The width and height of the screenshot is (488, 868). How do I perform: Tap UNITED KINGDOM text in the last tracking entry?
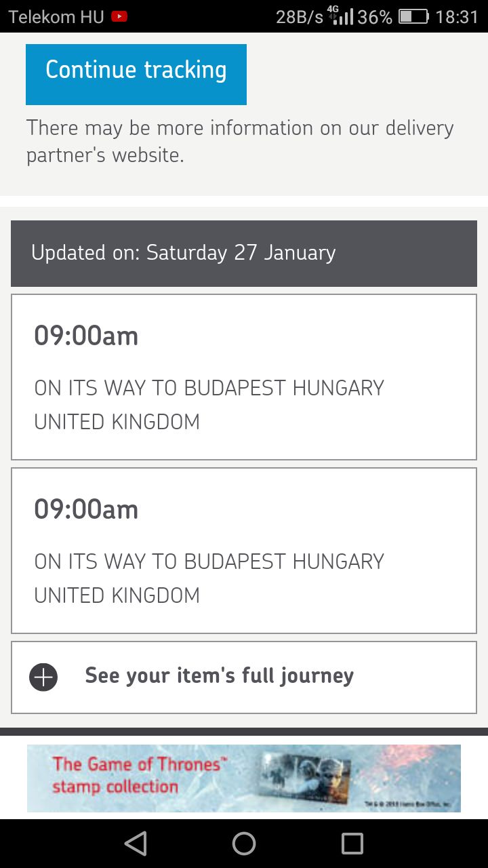coord(117,595)
